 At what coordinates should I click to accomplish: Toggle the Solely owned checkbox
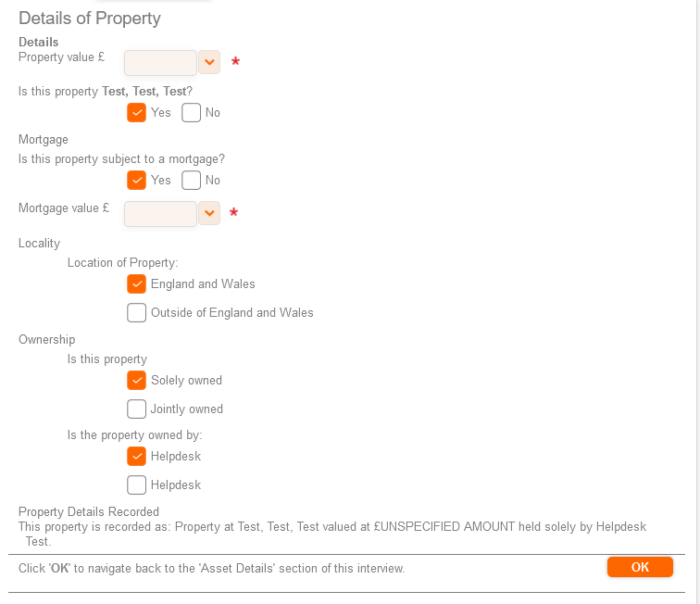click(x=137, y=381)
